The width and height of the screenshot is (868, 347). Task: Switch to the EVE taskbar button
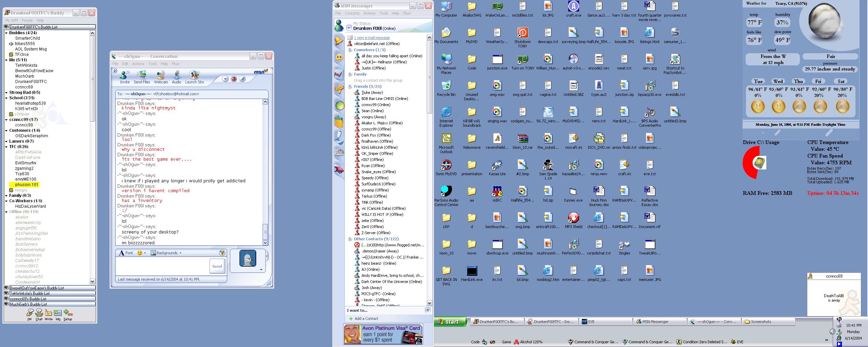605,322
